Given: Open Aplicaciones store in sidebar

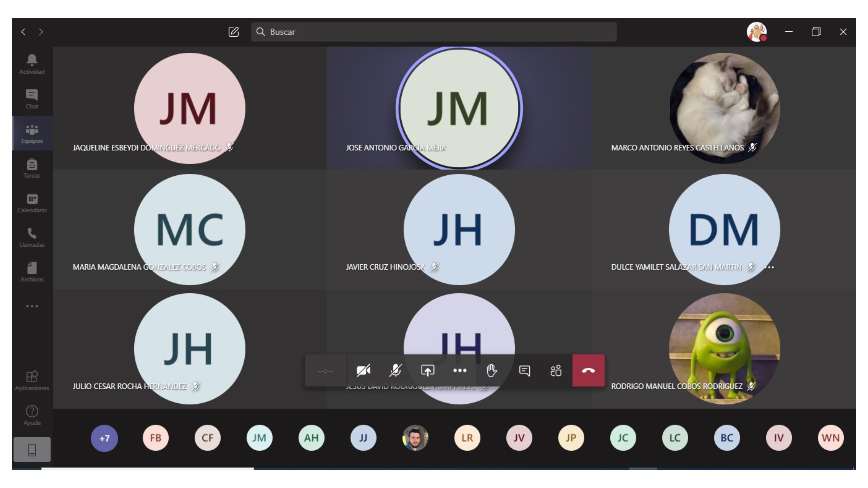Looking at the screenshot, I should tap(32, 381).
